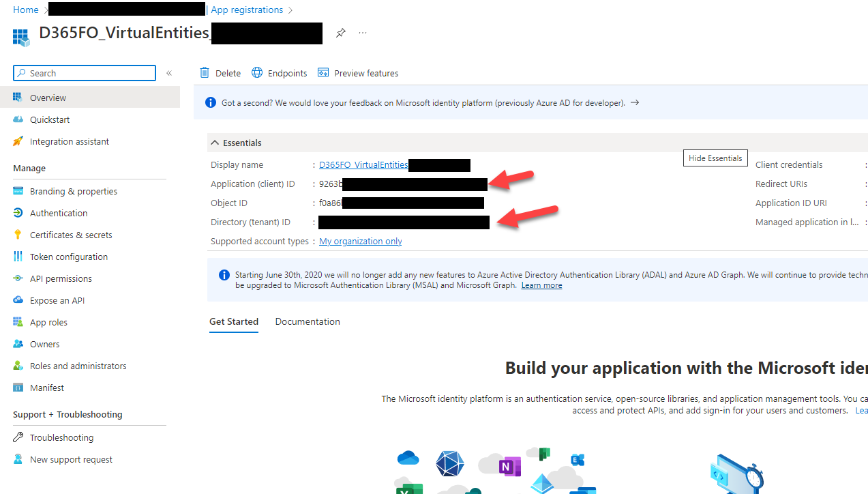The width and height of the screenshot is (868, 494).
Task: Click the Delete trash can icon
Action: point(205,72)
